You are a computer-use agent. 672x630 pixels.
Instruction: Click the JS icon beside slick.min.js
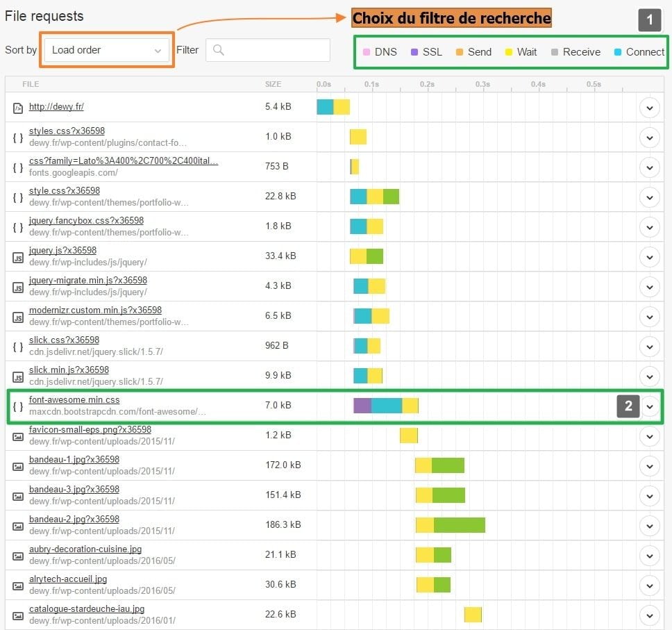click(x=18, y=376)
